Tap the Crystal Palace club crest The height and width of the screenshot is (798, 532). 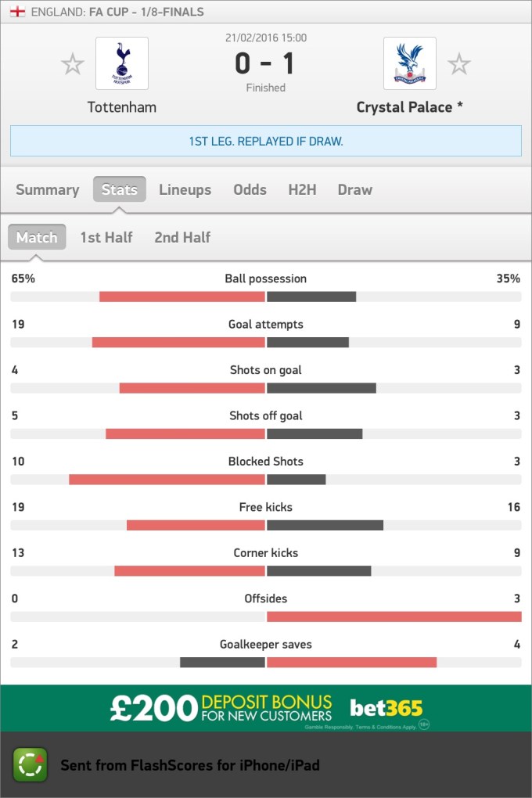point(410,63)
